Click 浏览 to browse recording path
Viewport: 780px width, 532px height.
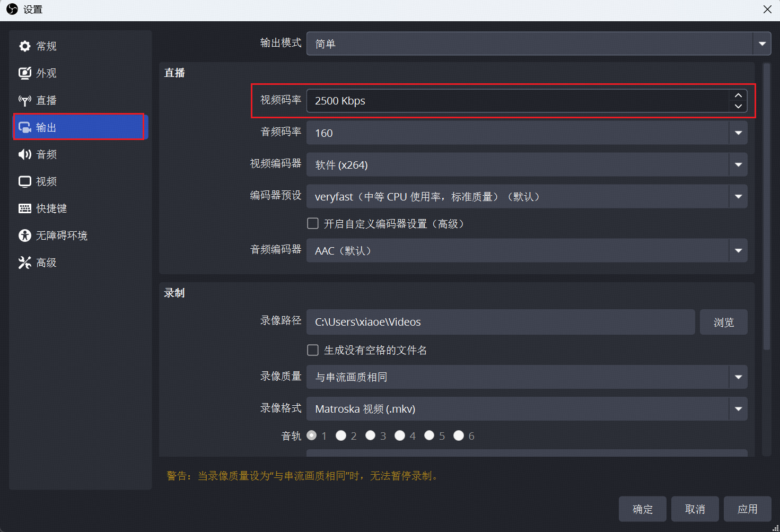(x=724, y=322)
